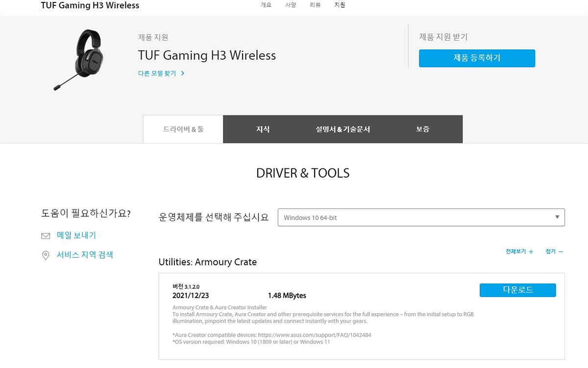Click the DRIVER & TOOLS heading
The width and height of the screenshot is (588, 368).
303,173
